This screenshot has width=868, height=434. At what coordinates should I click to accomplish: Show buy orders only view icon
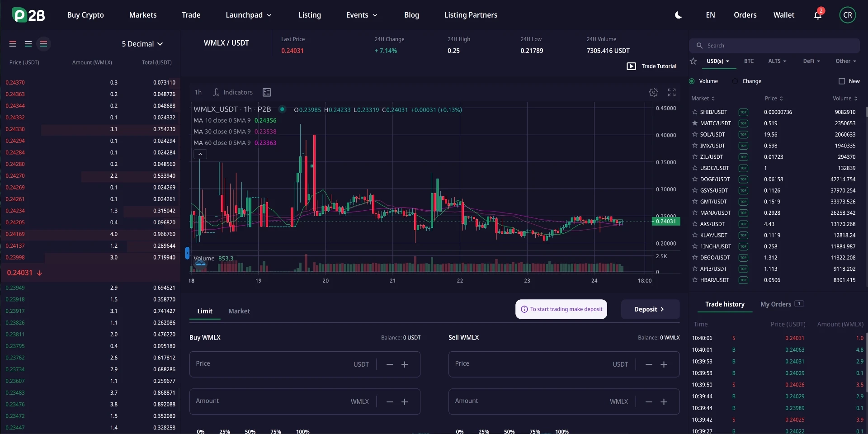pyautogui.click(x=28, y=44)
